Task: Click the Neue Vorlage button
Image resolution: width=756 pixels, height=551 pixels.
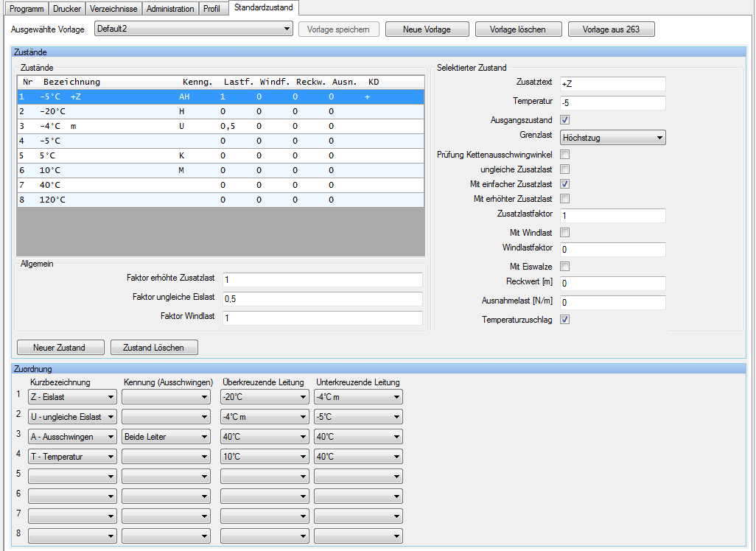Action: pyautogui.click(x=427, y=29)
